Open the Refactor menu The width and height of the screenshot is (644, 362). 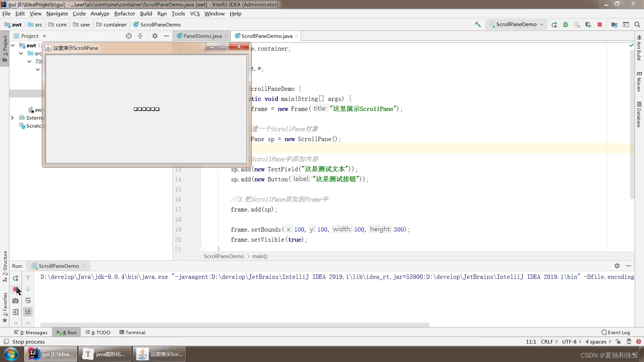click(x=124, y=14)
